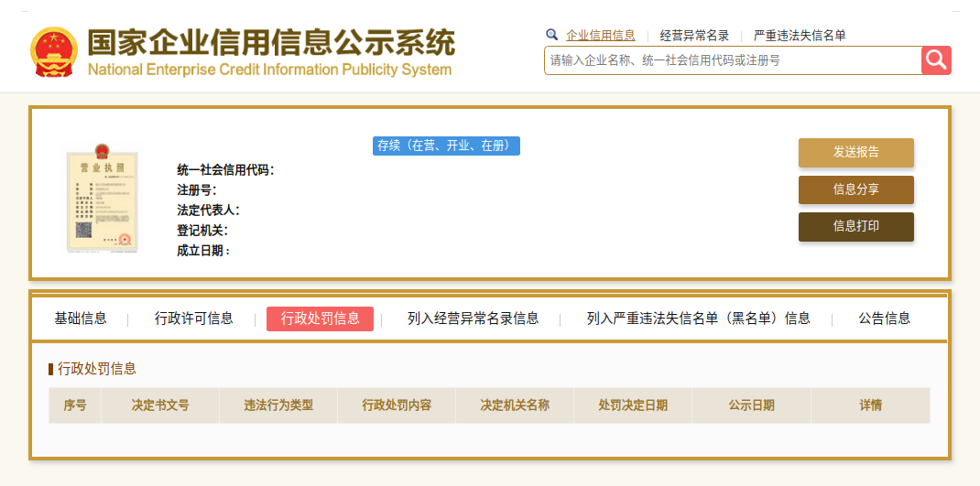Click the 详情 column header
Screen dimensions: 980x486
pos(871,405)
